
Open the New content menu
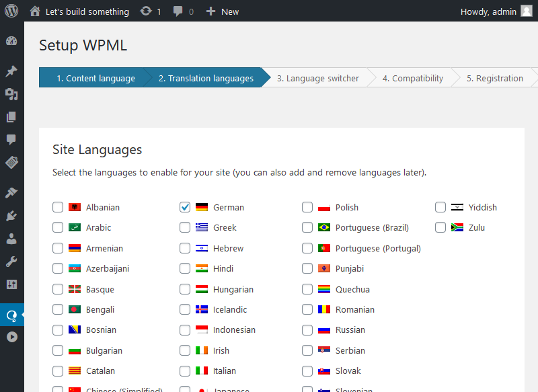(223, 11)
